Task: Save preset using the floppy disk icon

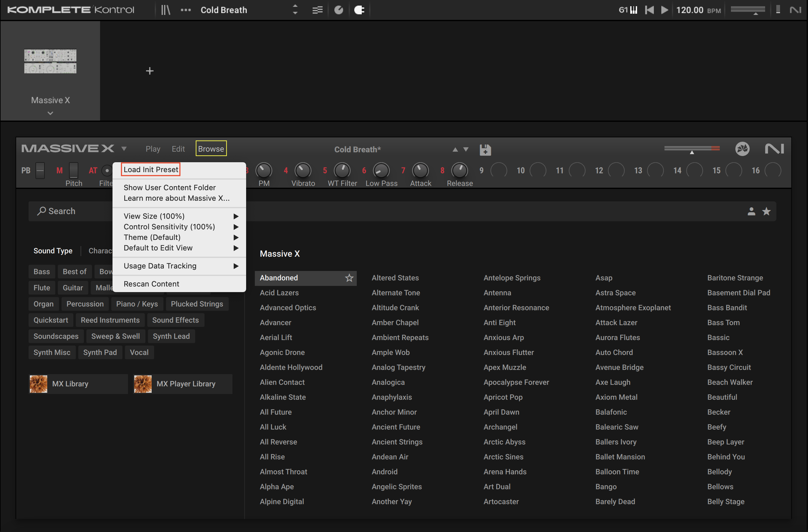Action: click(x=485, y=149)
